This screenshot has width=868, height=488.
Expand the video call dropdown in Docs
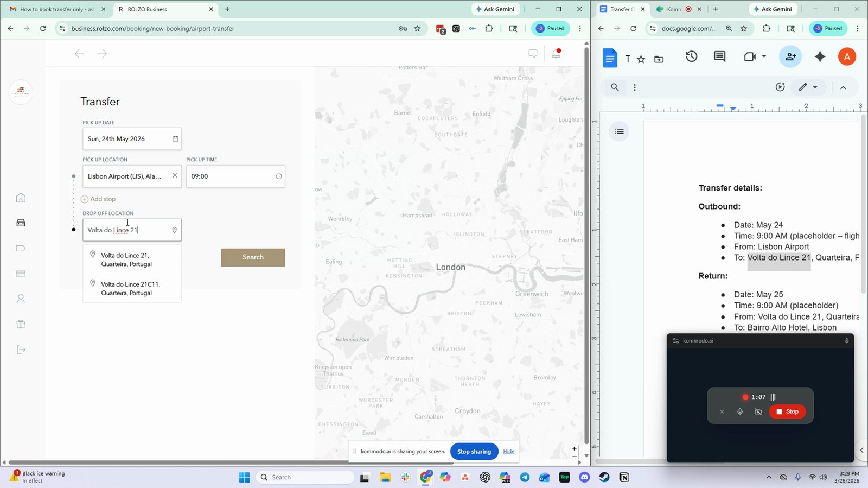click(764, 56)
